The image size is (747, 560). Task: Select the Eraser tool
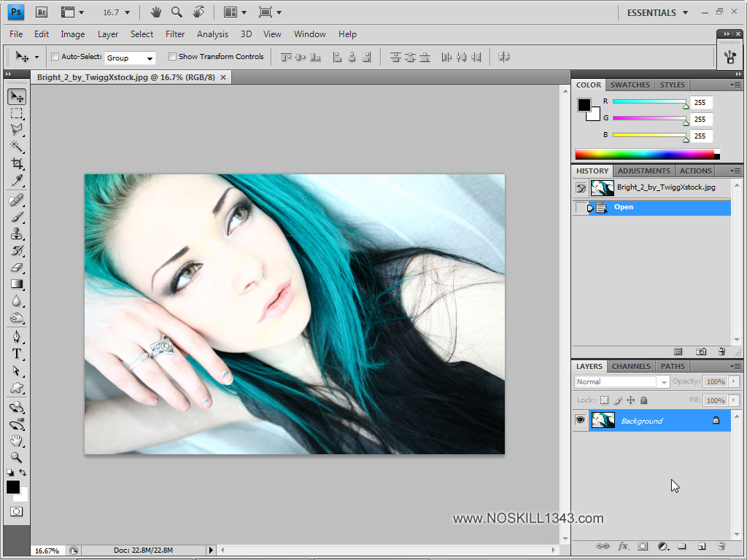tap(17, 267)
